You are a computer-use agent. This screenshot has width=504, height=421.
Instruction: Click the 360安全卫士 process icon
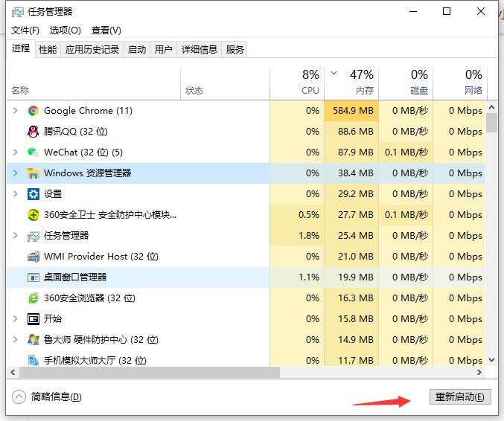(33, 215)
